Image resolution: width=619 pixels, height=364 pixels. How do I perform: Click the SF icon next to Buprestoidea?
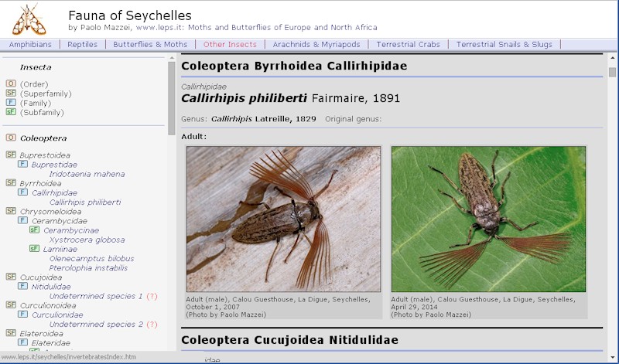point(11,155)
